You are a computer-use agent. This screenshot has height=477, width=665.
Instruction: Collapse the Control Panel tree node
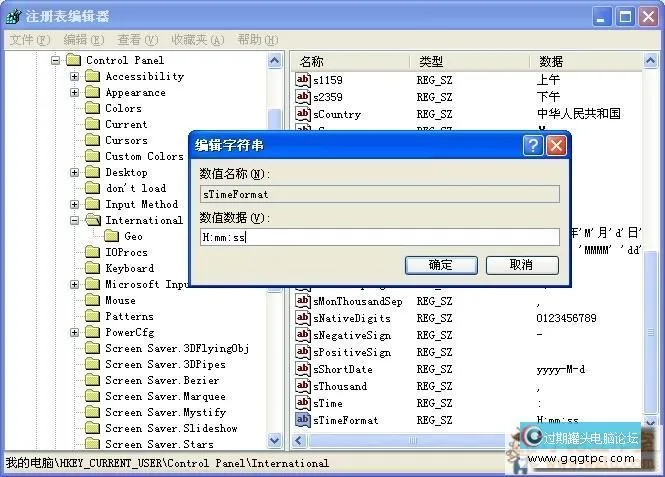tap(56, 60)
